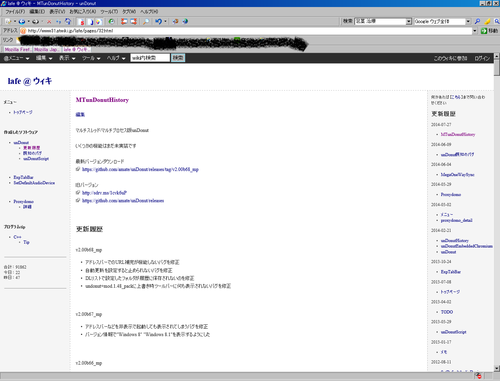
Task: Click the vertical scrollbar up arrow
Action: point(497,56)
